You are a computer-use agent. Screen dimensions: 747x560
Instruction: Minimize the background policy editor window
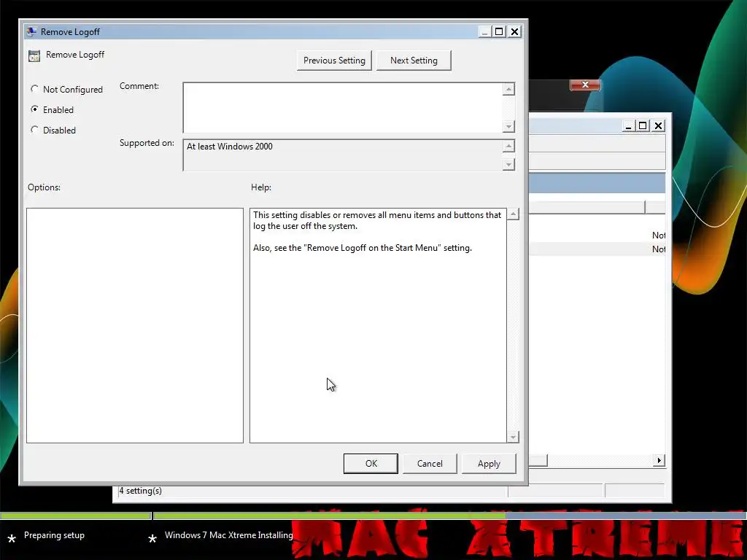[628, 125]
